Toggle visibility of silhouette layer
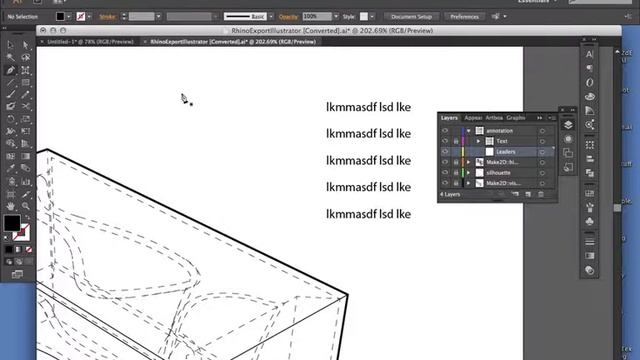Image resolution: width=640 pixels, height=360 pixels. pos(445,173)
